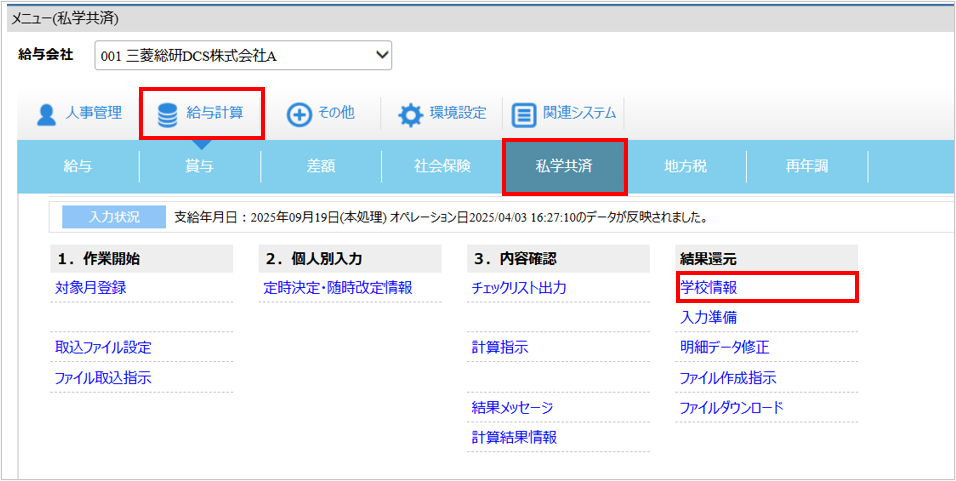Switch to the 再年調 tab

[807, 166]
